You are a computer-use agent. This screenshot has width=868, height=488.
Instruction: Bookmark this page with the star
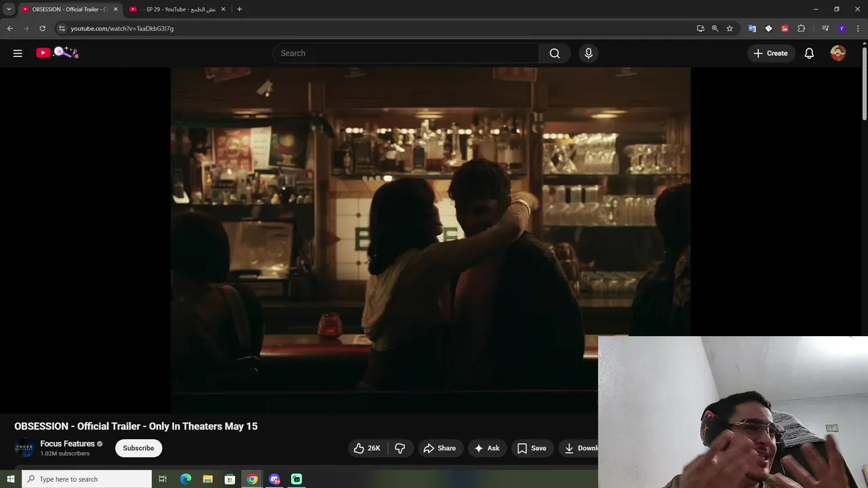[x=730, y=28]
